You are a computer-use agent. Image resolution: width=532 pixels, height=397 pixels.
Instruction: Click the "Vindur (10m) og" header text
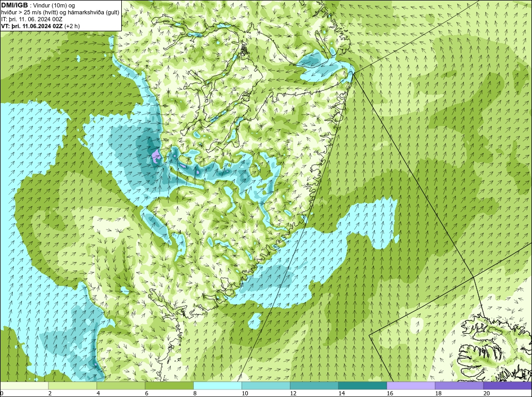[x=55, y=6]
